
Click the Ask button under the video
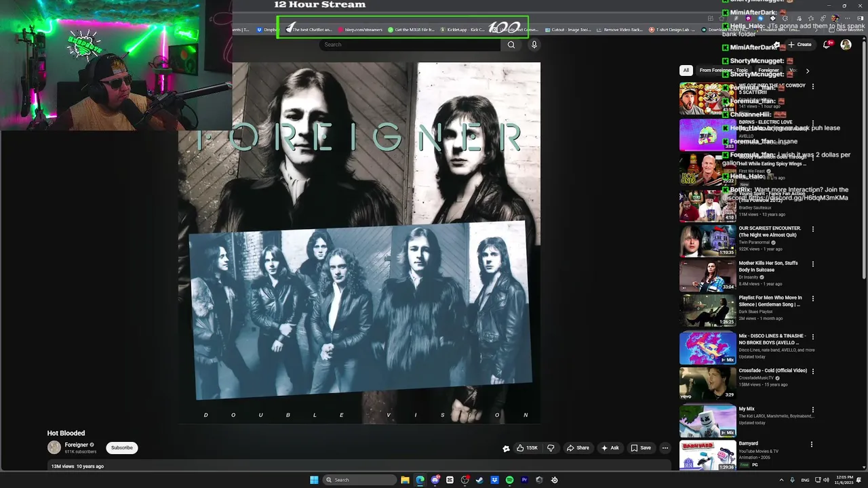click(x=610, y=448)
